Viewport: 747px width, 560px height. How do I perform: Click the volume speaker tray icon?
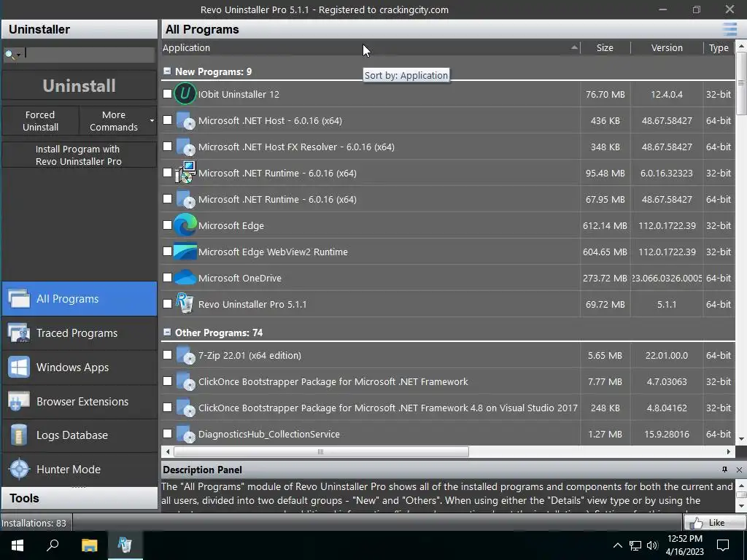click(652, 545)
